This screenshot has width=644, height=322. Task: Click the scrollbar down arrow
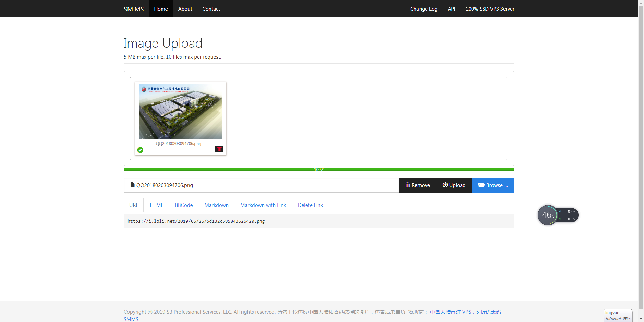(x=641, y=319)
